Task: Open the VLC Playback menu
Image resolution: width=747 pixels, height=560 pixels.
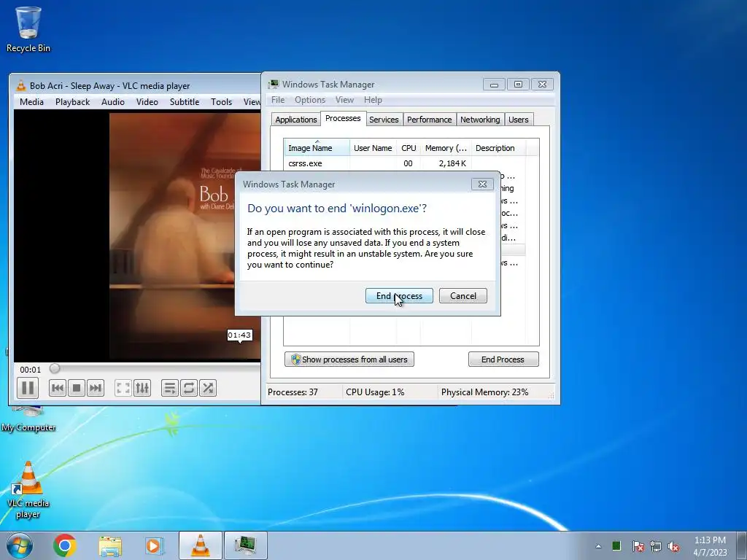Action: click(72, 102)
